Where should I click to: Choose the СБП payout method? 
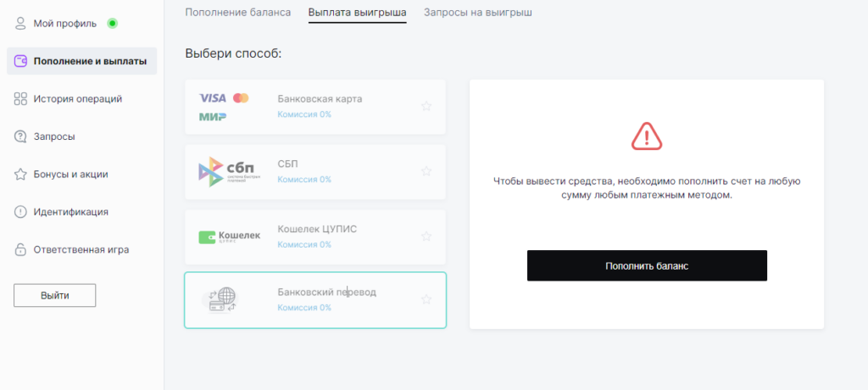(315, 172)
